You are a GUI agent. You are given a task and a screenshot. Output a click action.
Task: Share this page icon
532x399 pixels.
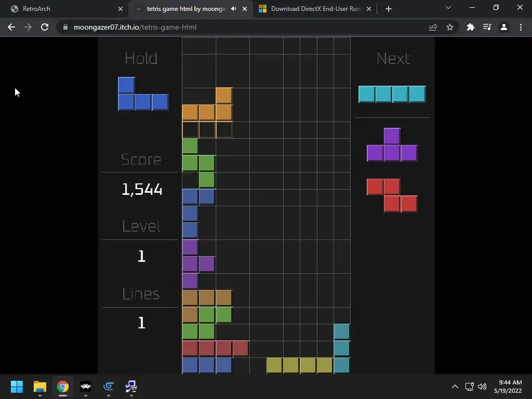click(x=433, y=27)
